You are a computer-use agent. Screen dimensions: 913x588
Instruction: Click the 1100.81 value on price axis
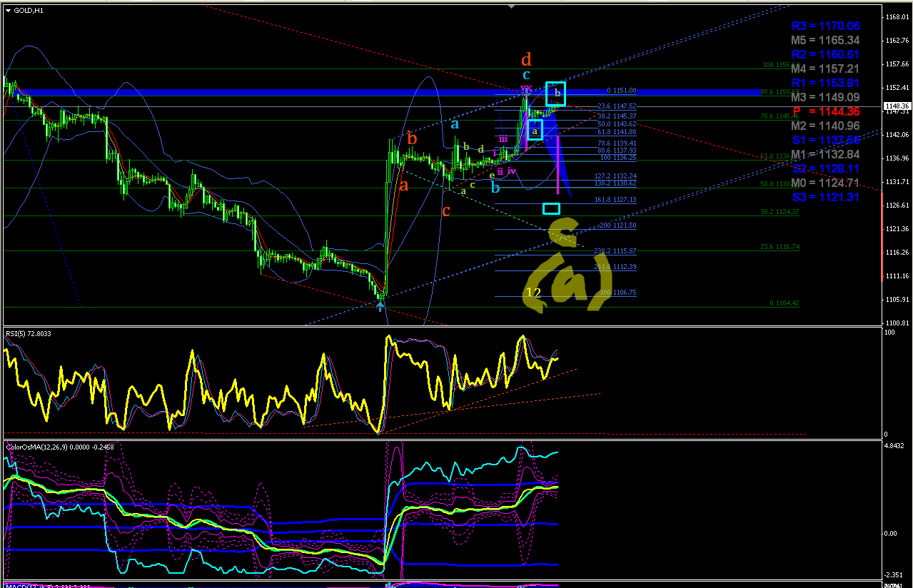pyautogui.click(x=896, y=323)
